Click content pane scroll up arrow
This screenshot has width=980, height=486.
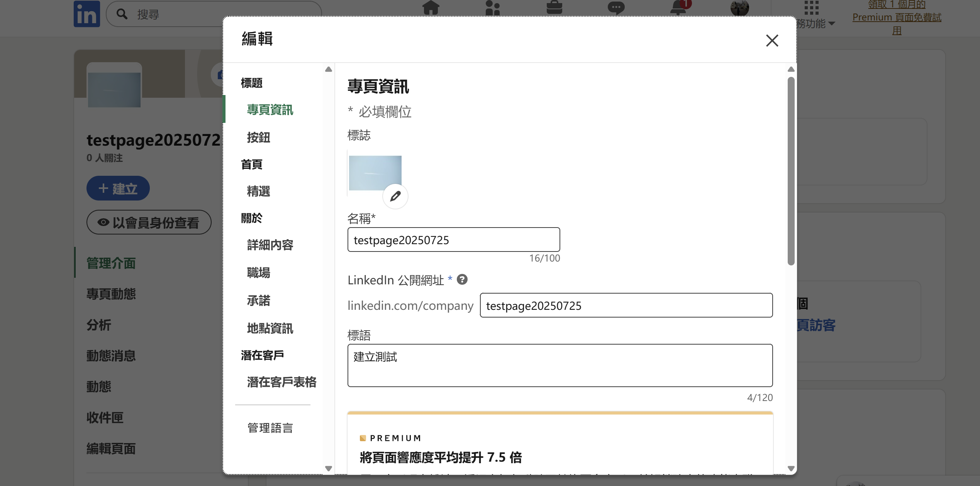(x=791, y=70)
